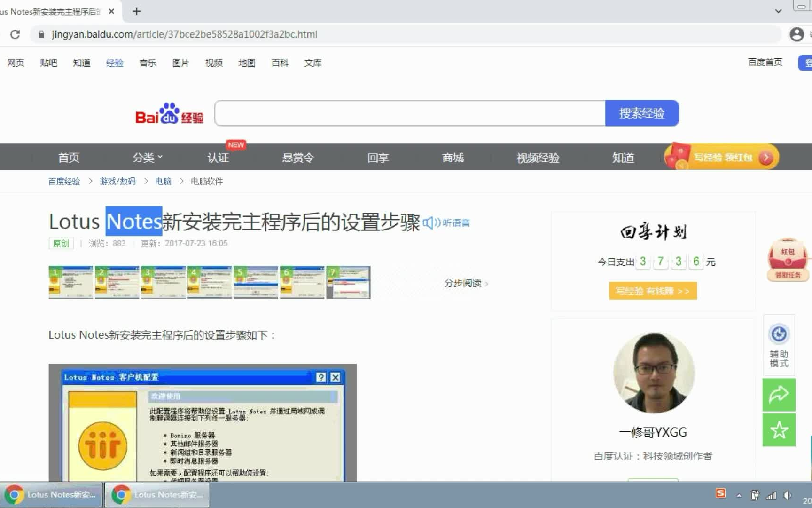Open the 贴吧 top navigation link
Viewport: 812px width, 508px height.
click(48, 63)
